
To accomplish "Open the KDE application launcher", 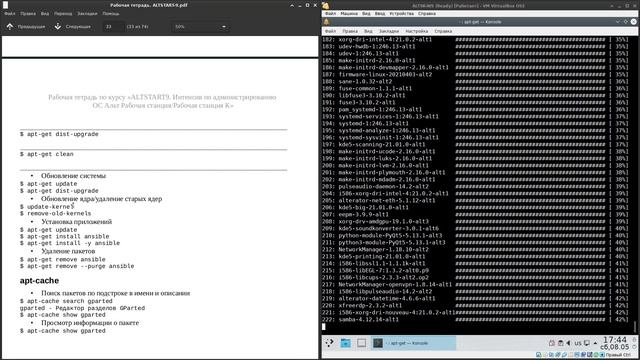I will [329, 343].
